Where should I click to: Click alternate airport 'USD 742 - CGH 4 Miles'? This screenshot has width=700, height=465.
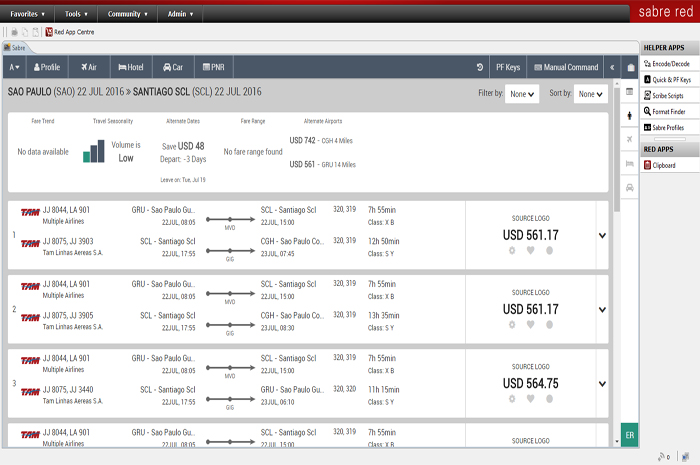(x=321, y=141)
